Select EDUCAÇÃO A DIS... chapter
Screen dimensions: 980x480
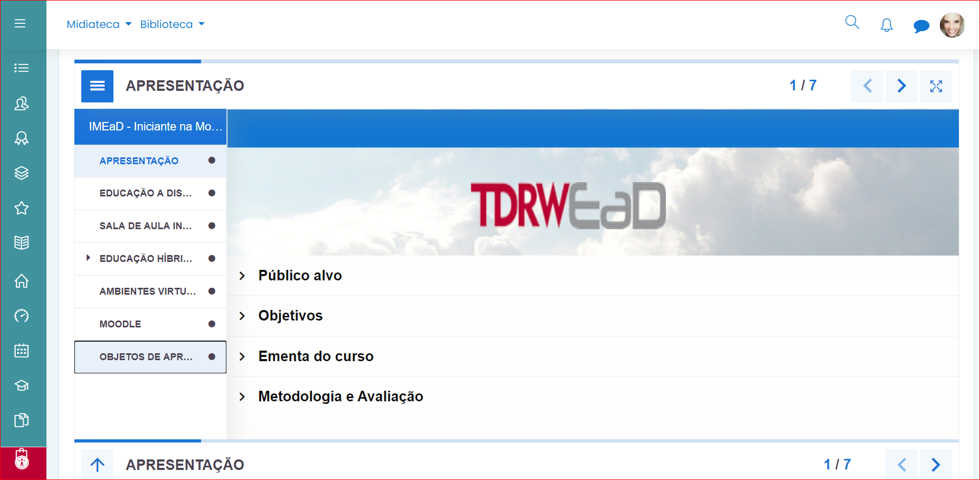(x=150, y=193)
